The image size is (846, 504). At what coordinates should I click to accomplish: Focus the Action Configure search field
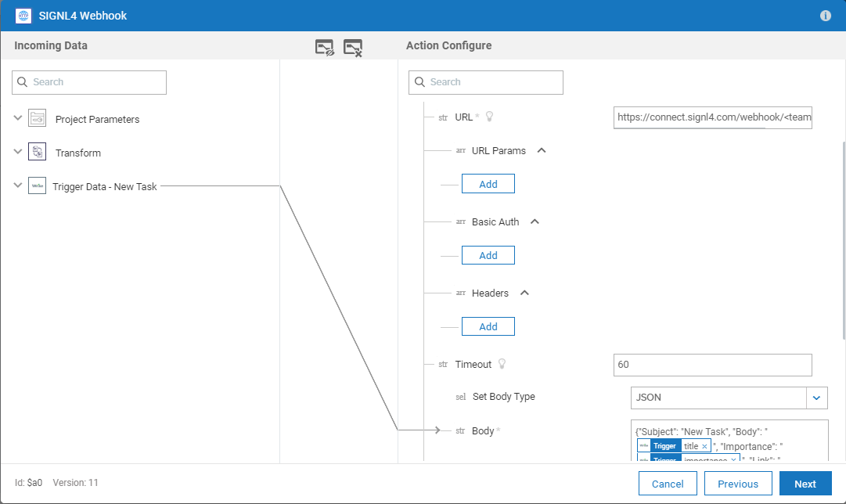[485, 82]
